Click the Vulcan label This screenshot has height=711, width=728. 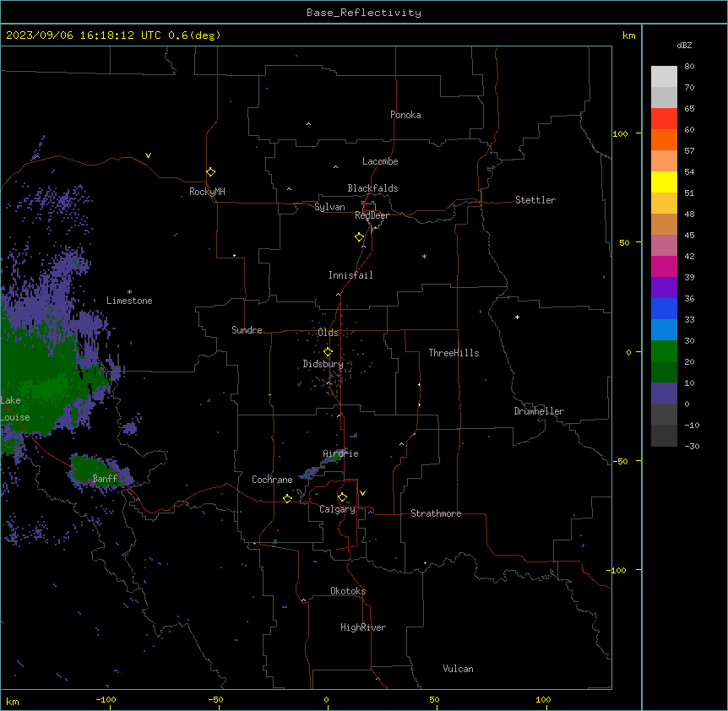tap(459, 669)
